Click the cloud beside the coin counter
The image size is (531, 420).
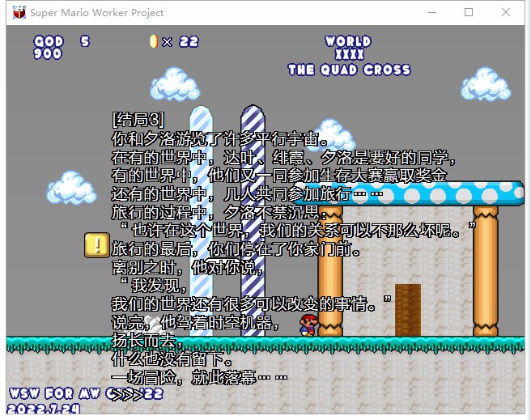coord(175,84)
